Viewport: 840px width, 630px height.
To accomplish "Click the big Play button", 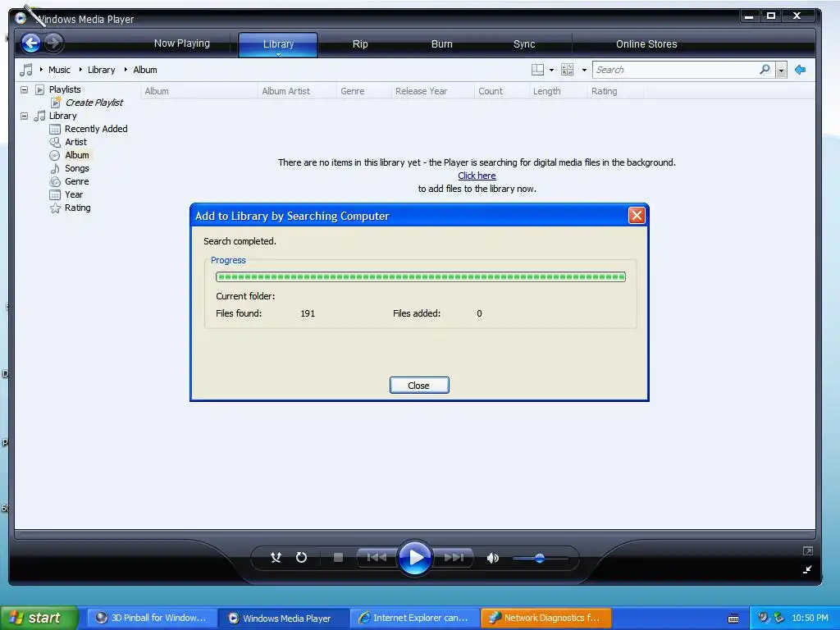I will 415,558.
